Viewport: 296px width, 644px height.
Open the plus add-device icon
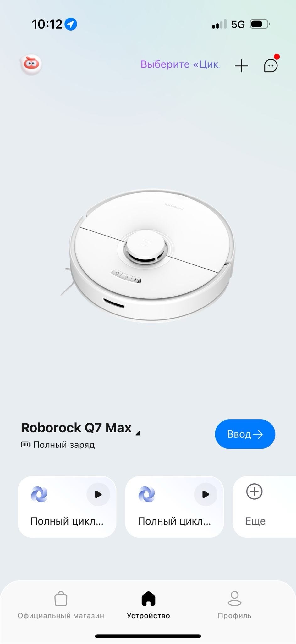241,66
